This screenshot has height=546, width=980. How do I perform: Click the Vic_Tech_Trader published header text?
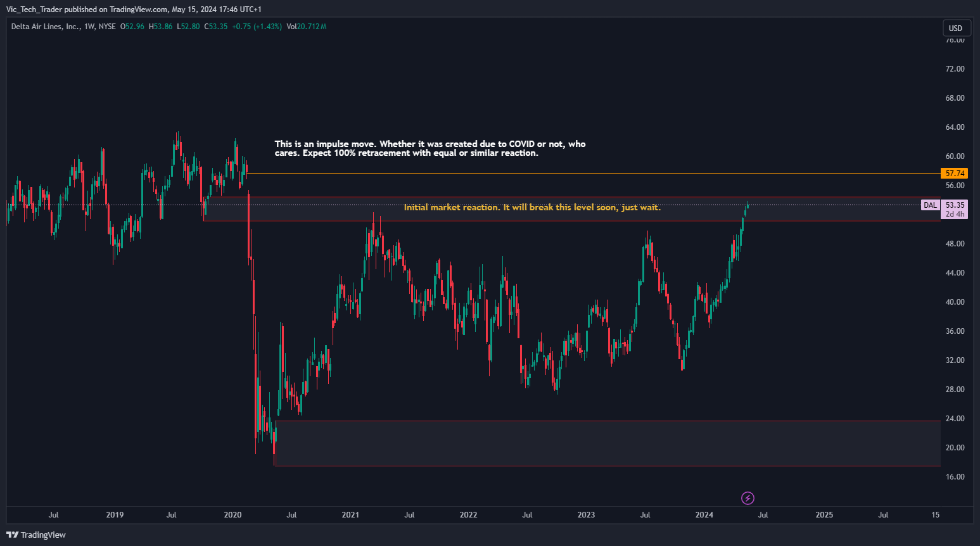coord(134,10)
